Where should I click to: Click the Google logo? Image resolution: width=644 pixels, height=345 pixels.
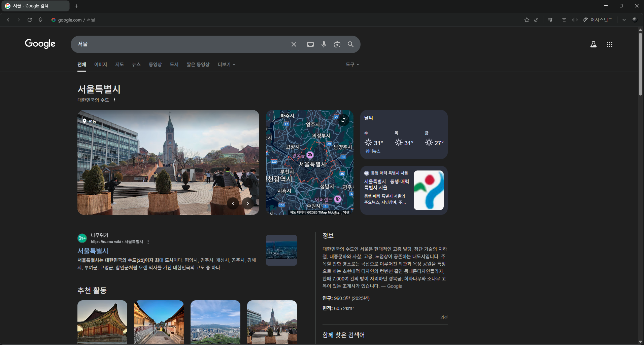coord(40,44)
